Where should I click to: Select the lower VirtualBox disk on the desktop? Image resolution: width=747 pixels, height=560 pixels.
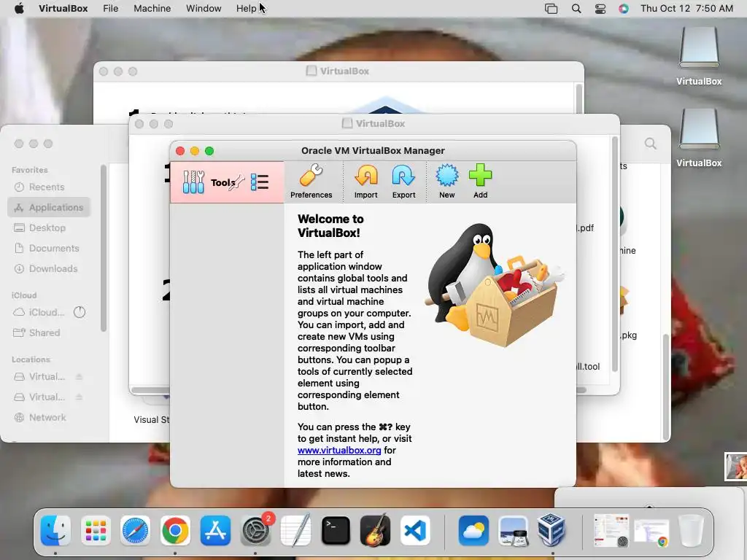coord(699,138)
